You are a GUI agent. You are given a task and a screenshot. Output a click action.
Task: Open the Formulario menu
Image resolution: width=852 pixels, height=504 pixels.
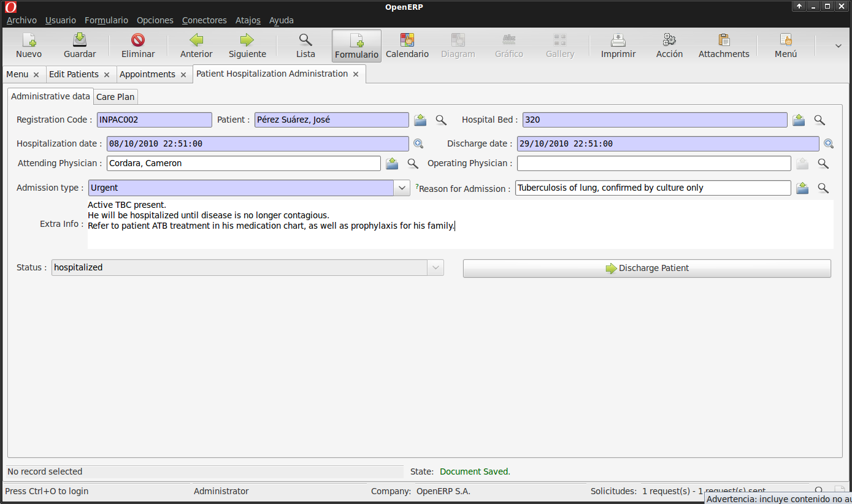(x=106, y=20)
